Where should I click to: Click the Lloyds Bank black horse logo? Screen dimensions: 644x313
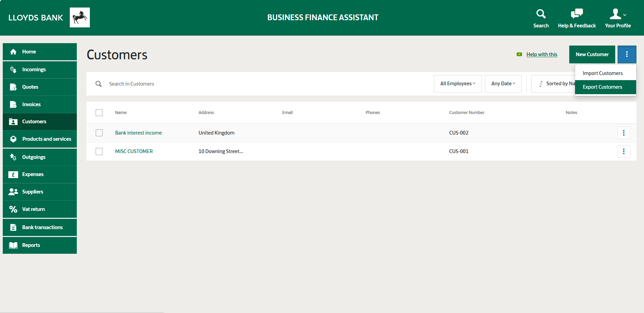(80, 17)
